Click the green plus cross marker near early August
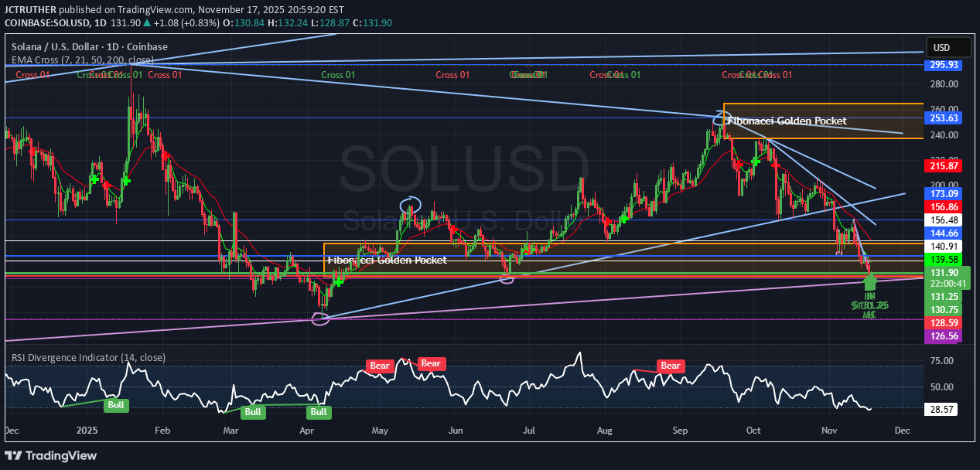980x470 pixels. pyautogui.click(x=623, y=219)
